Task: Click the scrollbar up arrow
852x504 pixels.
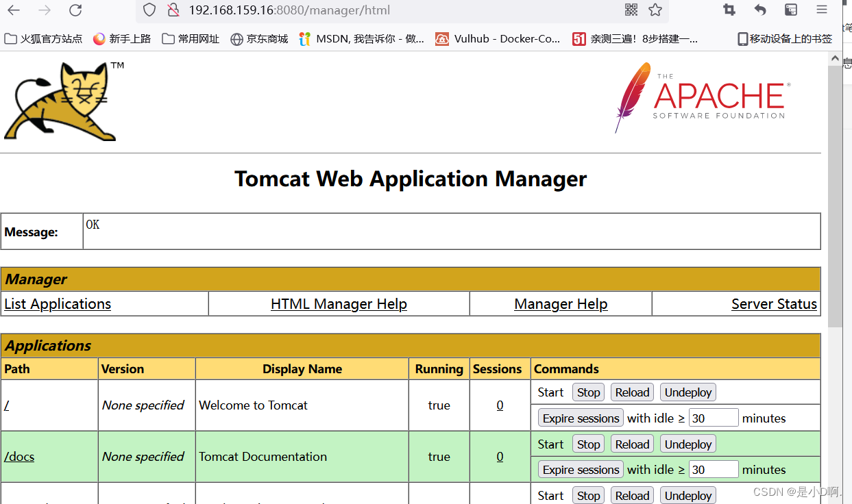Action: pos(835,59)
